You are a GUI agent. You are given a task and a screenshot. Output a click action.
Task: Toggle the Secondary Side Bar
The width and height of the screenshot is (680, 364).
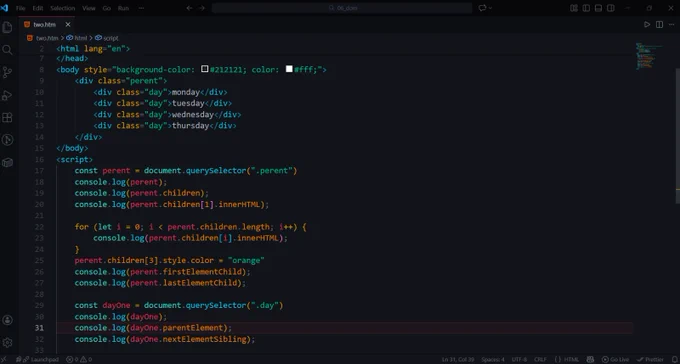pos(611,8)
